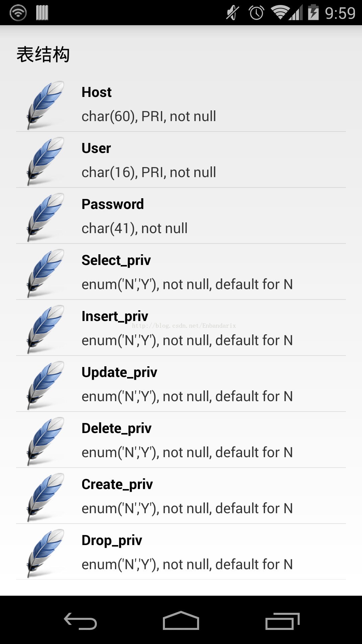Screen dimensions: 362x644
Task: Open the Password field details text
Action: pos(134,228)
